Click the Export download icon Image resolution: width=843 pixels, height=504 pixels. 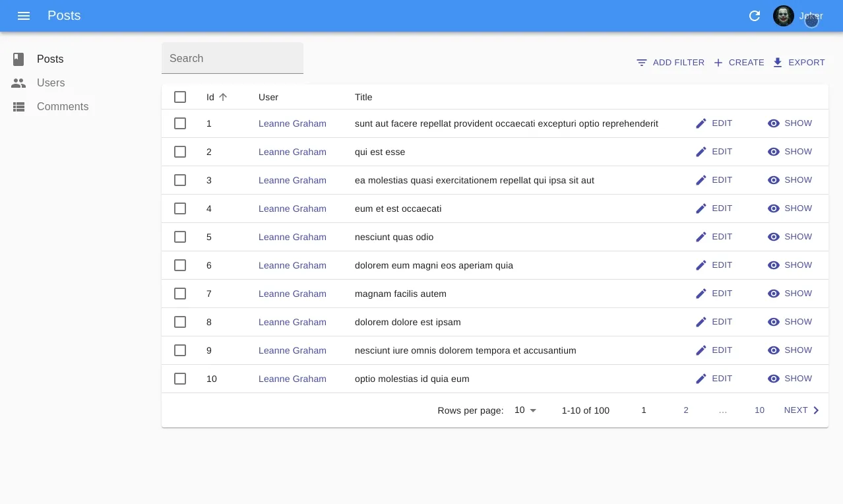coord(778,63)
